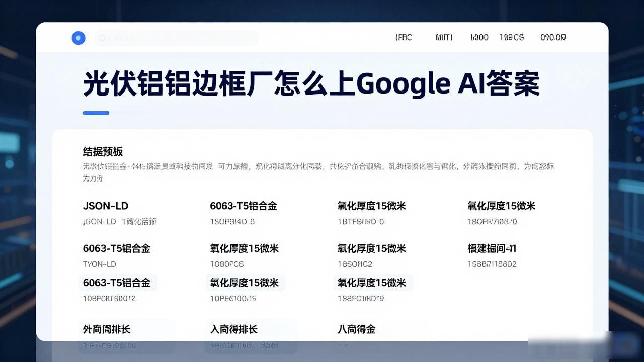Click the "JGON-LD 1商化箔箔" subtext
Screen dimensions: 644x362
pos(119,221)
